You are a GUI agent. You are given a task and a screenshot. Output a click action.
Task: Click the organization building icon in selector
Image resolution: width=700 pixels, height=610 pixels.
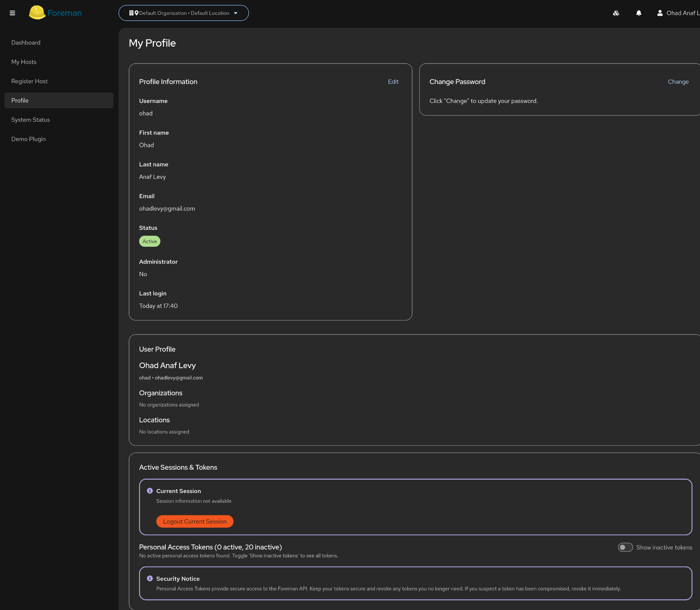[131, 13]
